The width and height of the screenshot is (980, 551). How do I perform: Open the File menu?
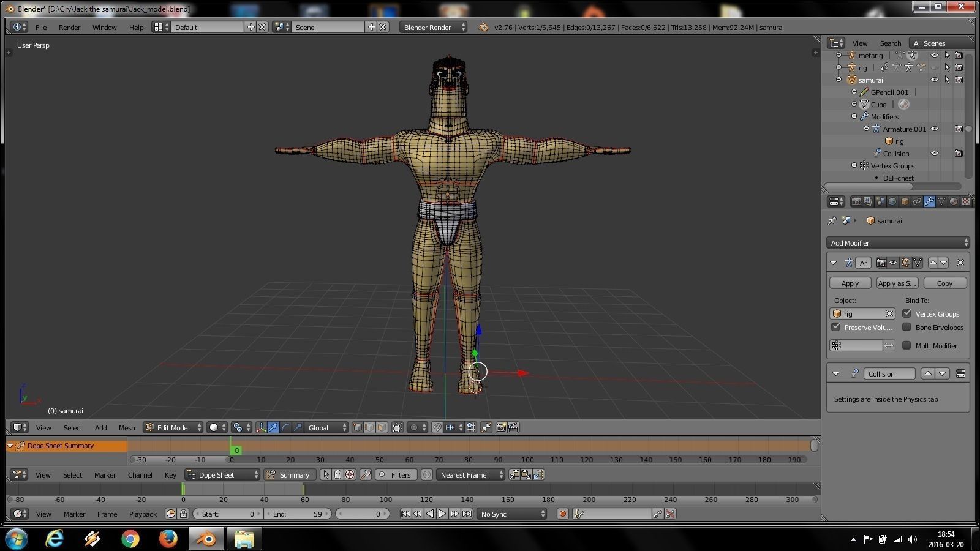(41, 27)
